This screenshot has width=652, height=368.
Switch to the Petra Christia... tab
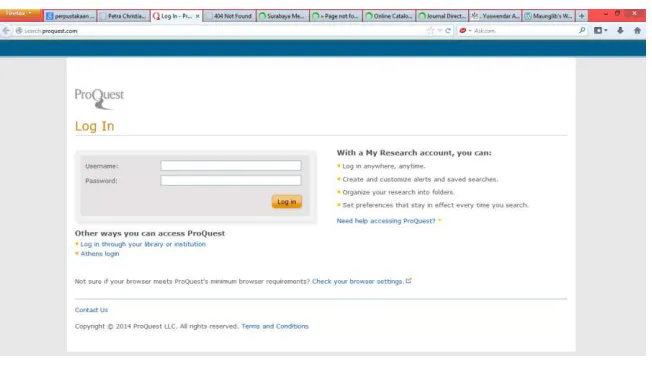pyautogui.click(x=123, y=16)
